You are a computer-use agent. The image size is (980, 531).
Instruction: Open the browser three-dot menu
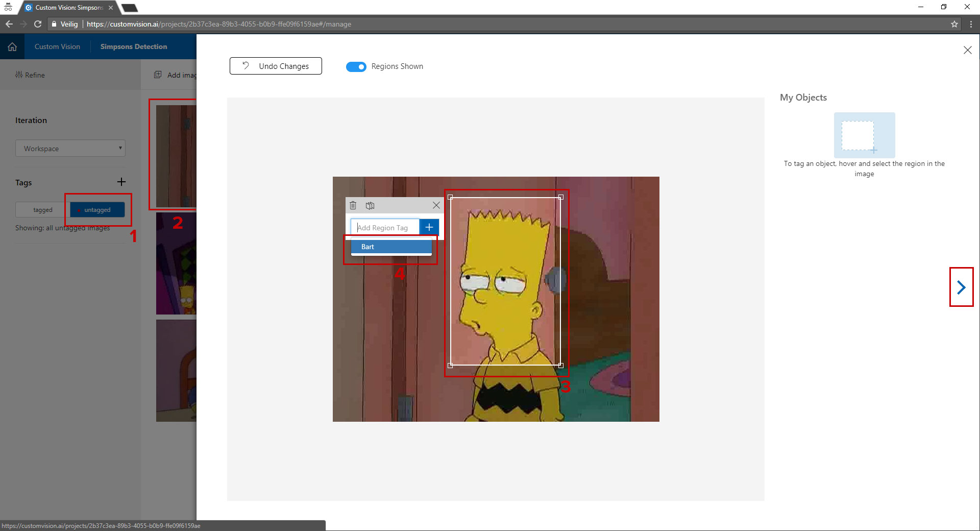tap(971, 24)
